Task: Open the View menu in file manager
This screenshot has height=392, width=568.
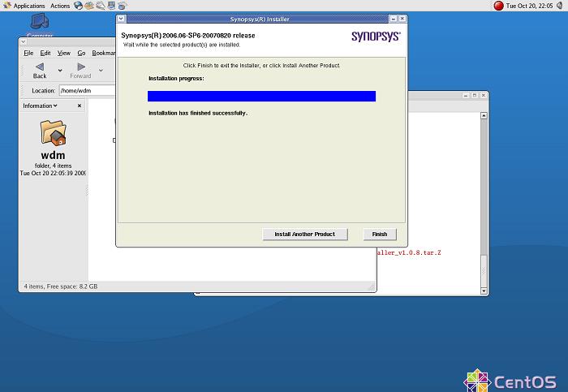Action: [63, 53]
